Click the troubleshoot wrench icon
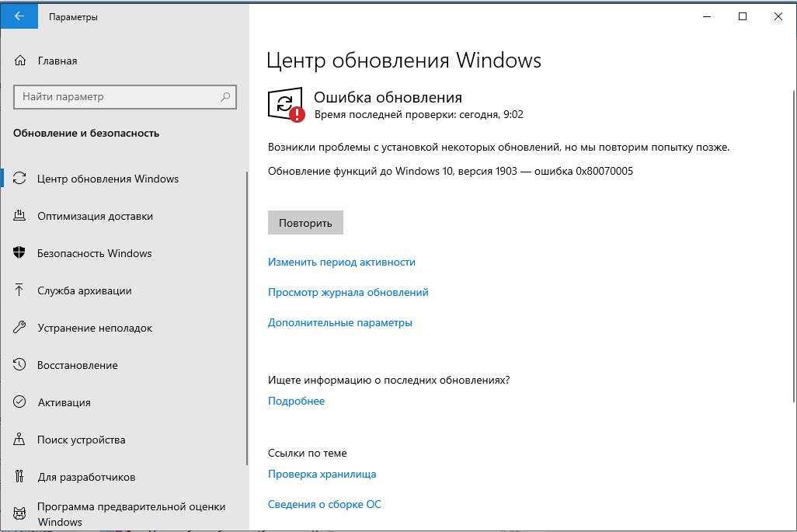797x532 pixels. coord(19,327)
